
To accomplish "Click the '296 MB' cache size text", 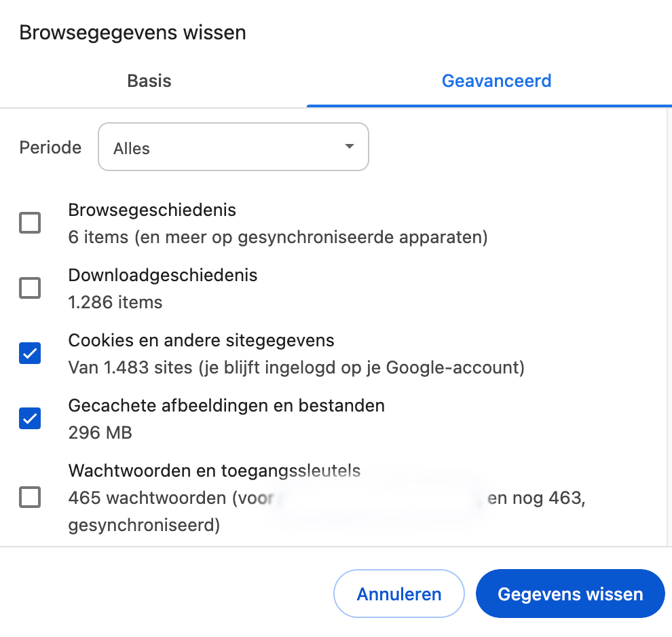I will 100,433.
